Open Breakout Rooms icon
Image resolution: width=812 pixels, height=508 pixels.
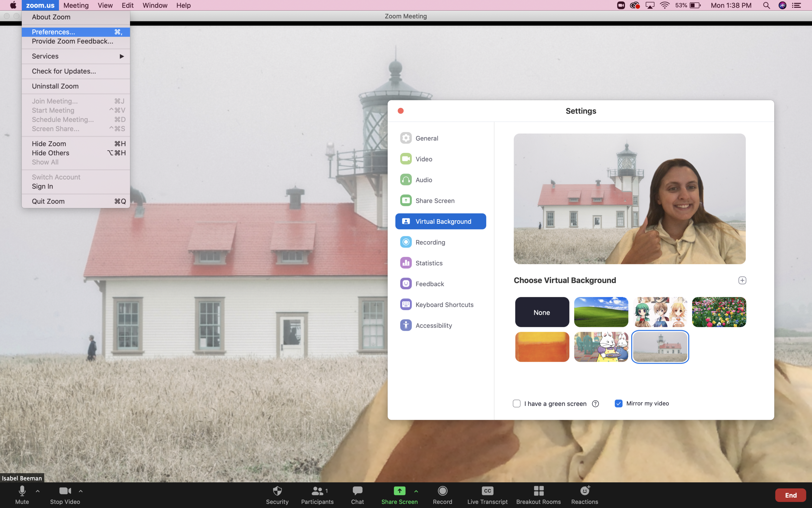539,490
